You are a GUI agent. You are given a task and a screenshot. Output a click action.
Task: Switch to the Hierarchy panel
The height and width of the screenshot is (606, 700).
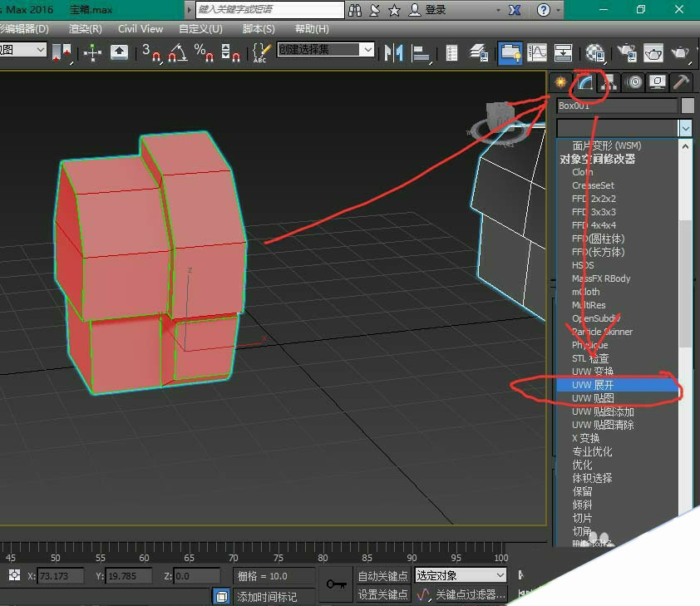pos(609,82)
